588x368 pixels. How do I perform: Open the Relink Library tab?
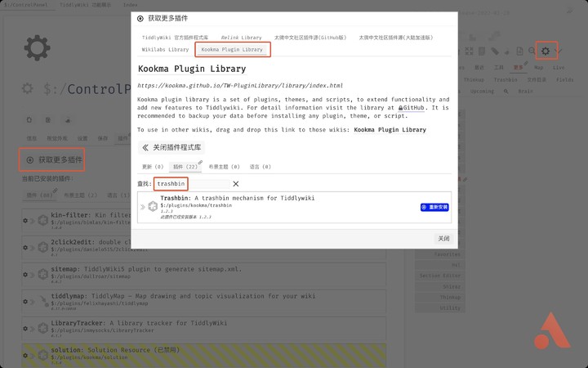tap(241, 38)
